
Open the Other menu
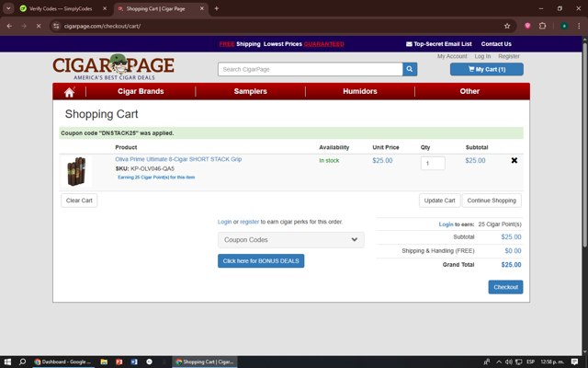click(x=469, y=91)
